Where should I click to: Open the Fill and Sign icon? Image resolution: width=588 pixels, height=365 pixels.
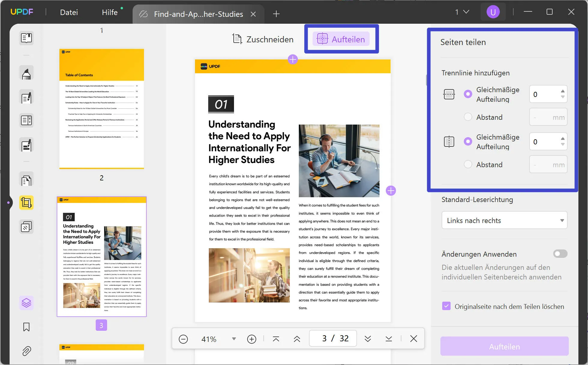(26, 145)
